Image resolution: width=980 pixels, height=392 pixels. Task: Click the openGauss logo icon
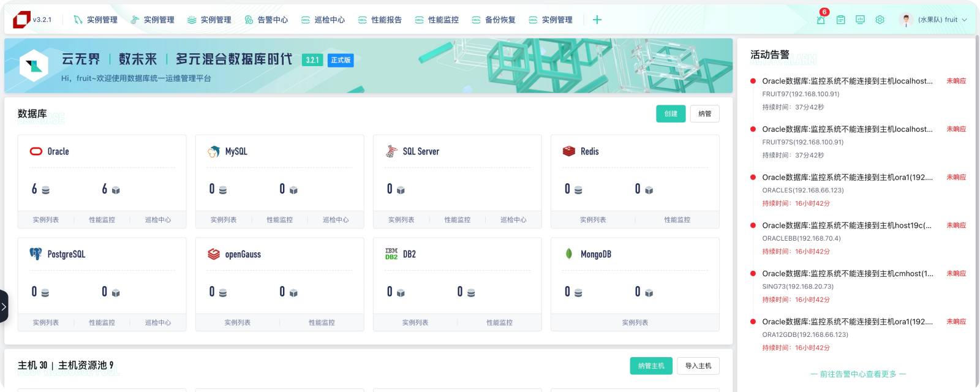tap(214, 254)
